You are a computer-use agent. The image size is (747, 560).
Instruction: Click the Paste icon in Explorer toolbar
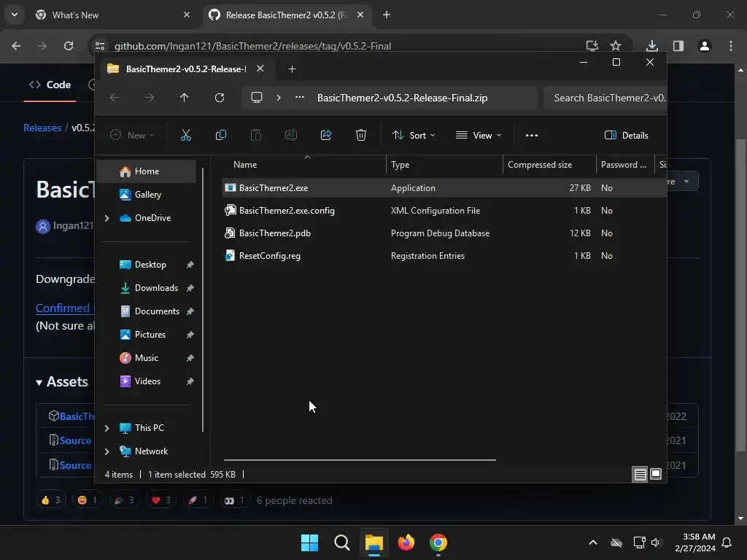click(256, 135)
